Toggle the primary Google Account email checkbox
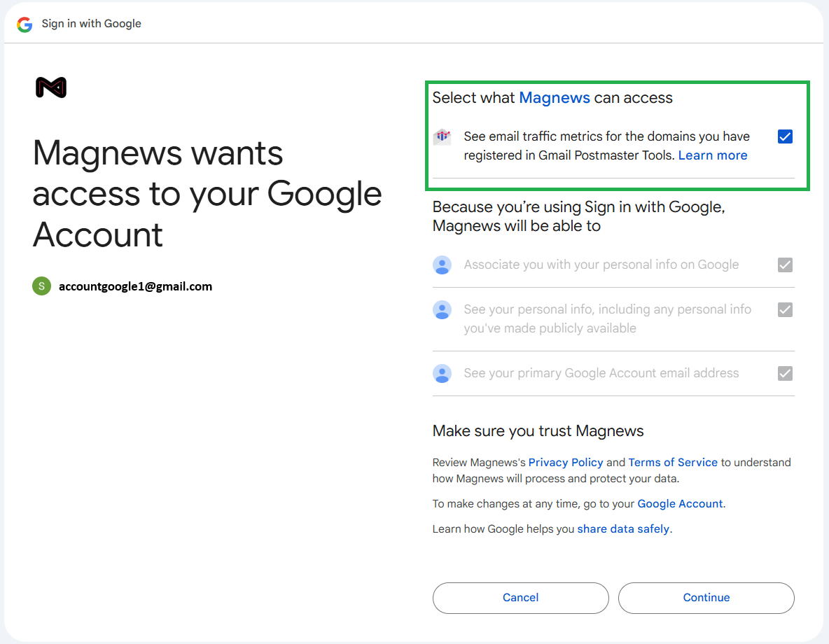 click(x=785, y=373)
